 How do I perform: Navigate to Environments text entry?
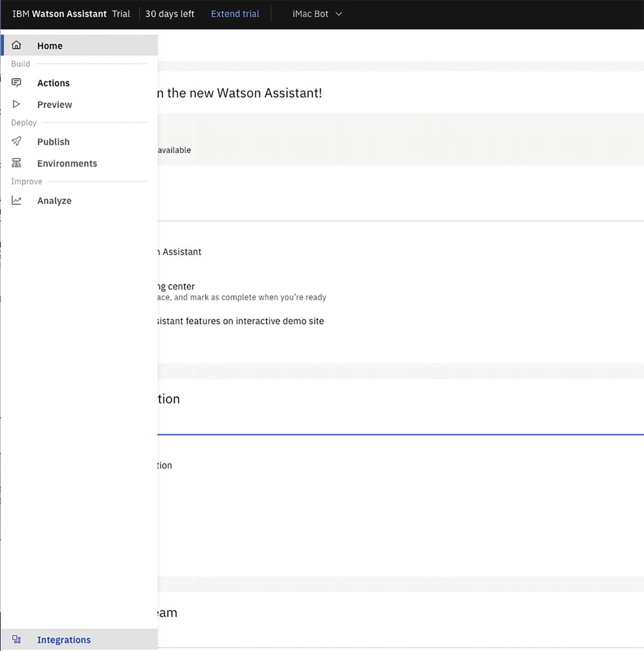67,164
